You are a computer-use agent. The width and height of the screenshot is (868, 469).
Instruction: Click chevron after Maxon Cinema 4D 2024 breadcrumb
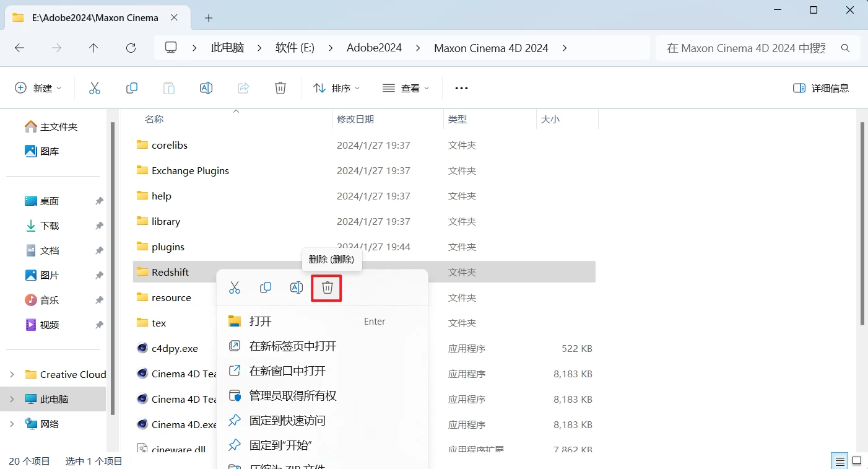pos(564,48)
